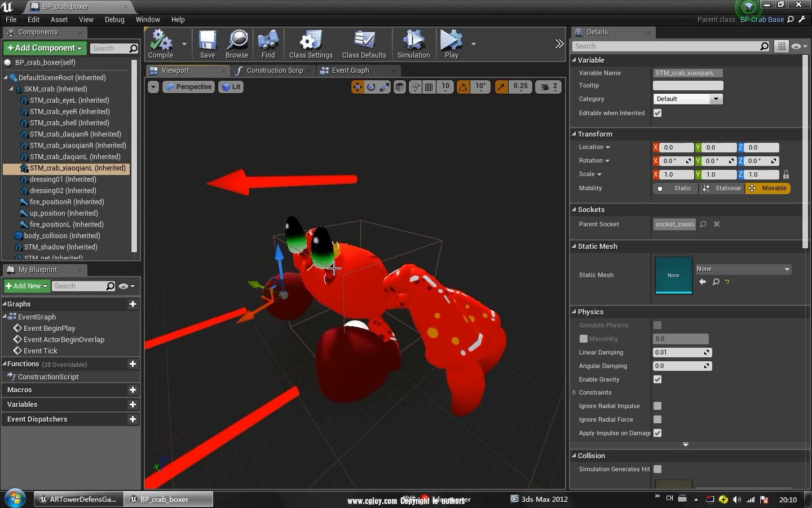Open Perspective view mode menu

(188, 87)
